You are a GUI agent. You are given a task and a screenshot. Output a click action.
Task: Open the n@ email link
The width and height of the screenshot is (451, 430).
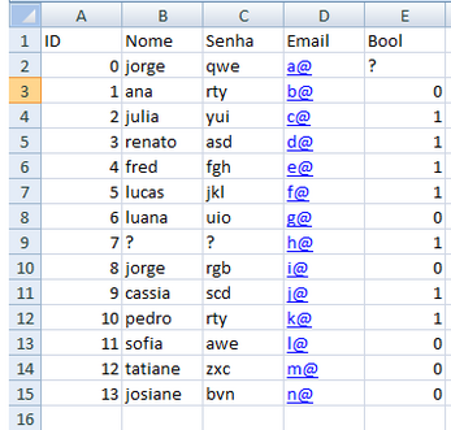tap(300, 394)
